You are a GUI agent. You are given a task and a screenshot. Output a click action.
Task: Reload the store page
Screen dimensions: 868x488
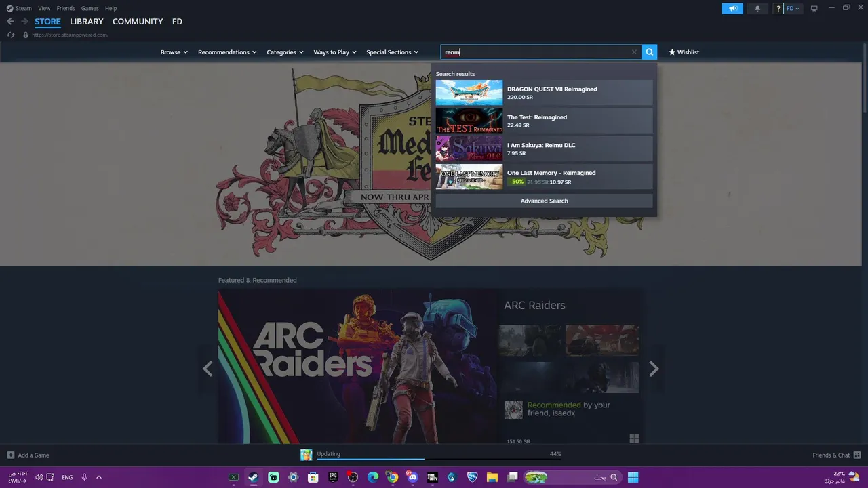(11, 35)
